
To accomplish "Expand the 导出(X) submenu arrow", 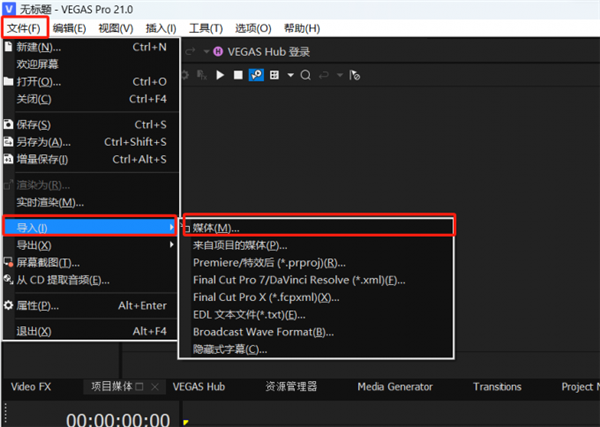I will [171, 245].
